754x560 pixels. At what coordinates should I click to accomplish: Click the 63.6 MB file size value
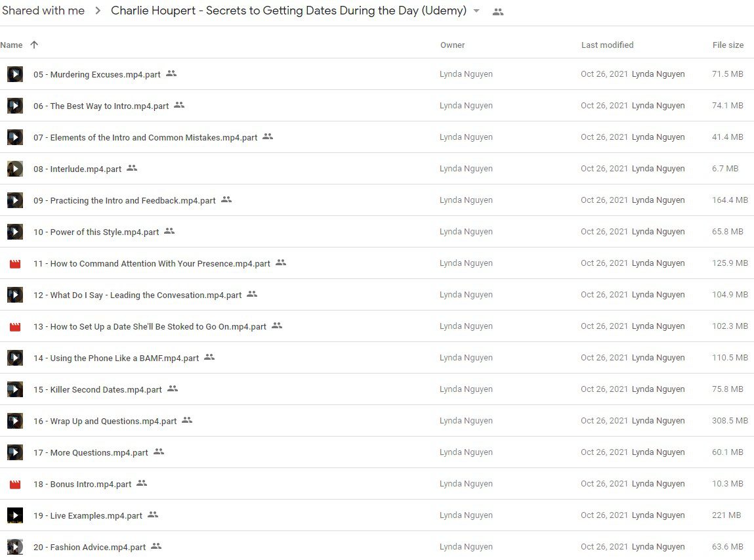[x=728, y=546]
